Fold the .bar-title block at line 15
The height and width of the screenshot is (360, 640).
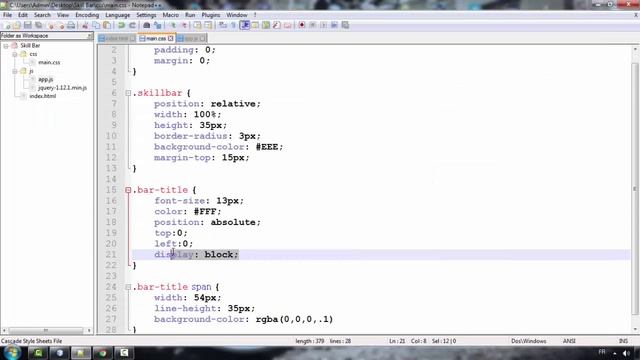(x=128, y=190)
